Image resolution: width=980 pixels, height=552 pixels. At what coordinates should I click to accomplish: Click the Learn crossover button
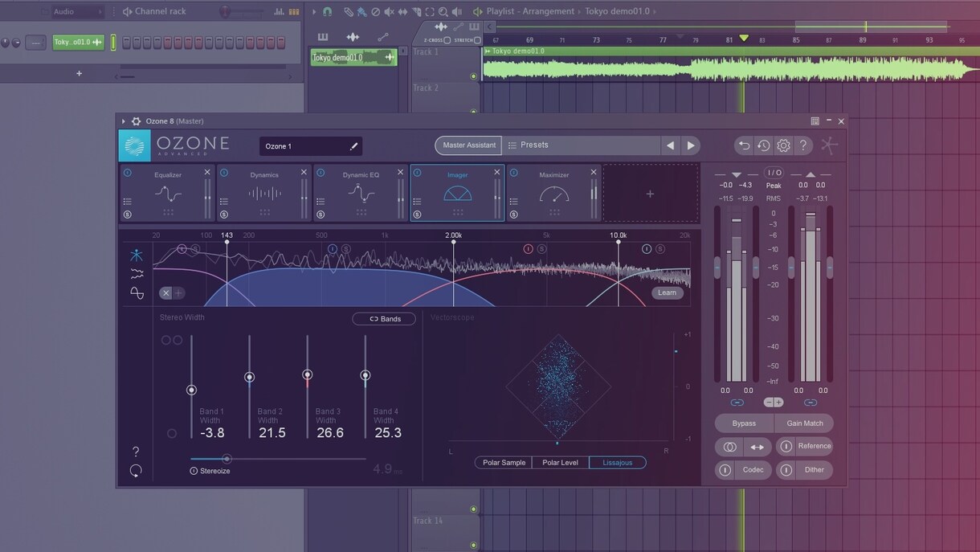(667, 292)
